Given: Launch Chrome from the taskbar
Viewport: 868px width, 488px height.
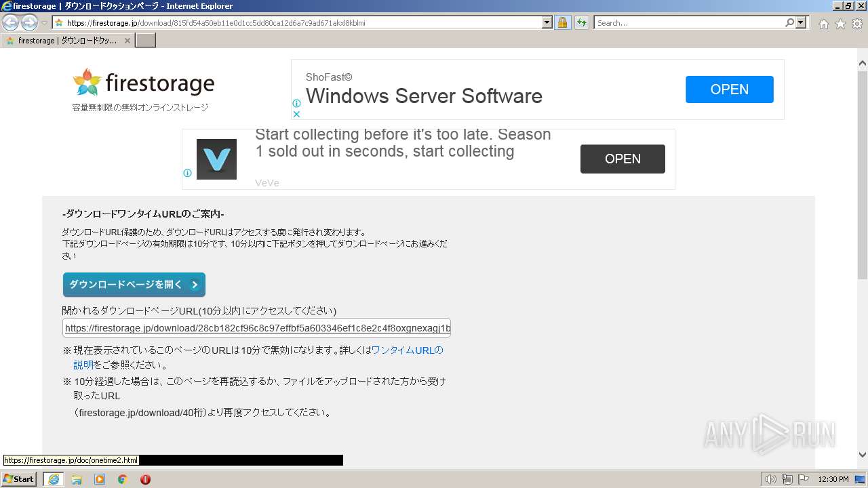Looking at the screenshot, I should (123, 479).
